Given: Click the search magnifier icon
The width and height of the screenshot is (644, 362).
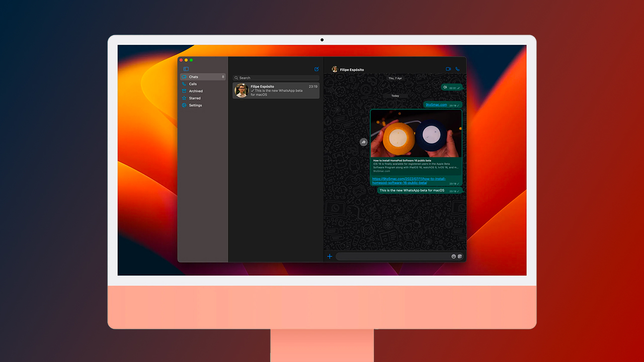Looking at the screenshot, I should coord(236,78).
